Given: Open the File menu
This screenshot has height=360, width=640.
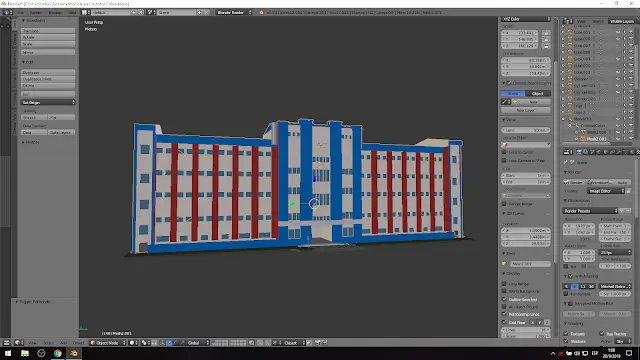Looking at the screenshot, I should click(20, 13).
